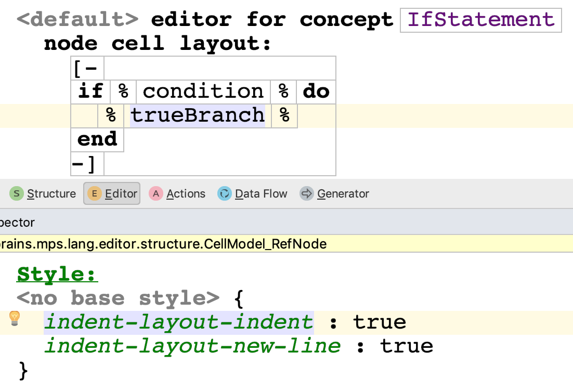Select the indent-layout-new-line property name

[192, 346]
